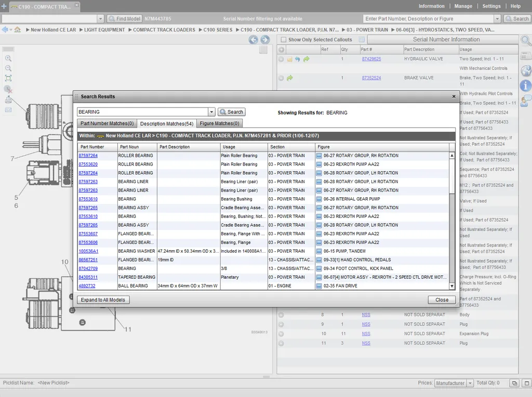The width and height of the screenshot is (532, 397).
Task: Open the blue info icon in the sidebar
Action: tap(526, 86)
